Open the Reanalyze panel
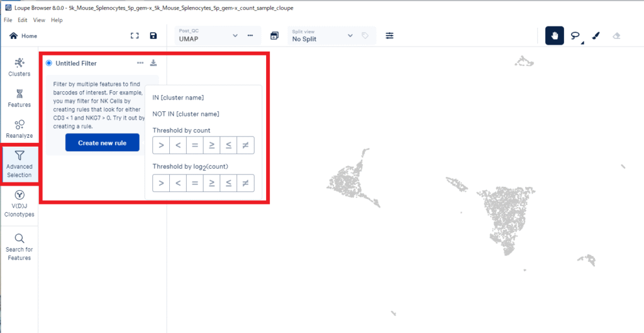This screenshot has width=644, height=333. click(x=19, y=128)
